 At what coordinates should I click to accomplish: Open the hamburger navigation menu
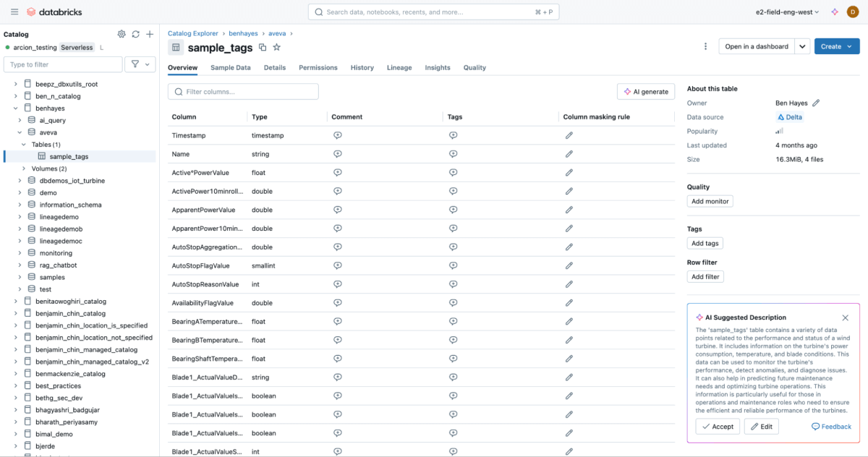point(14,12)
